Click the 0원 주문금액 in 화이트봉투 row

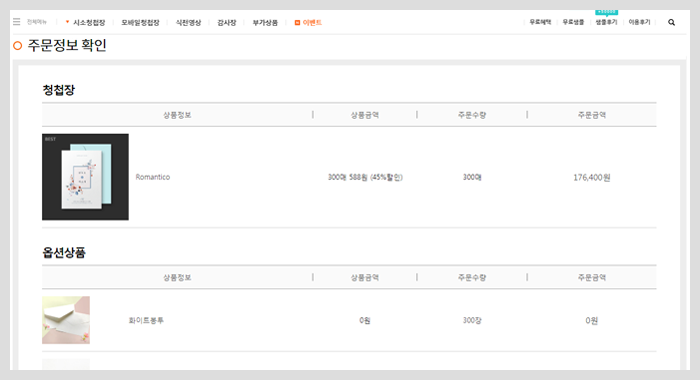click(592, 321)
